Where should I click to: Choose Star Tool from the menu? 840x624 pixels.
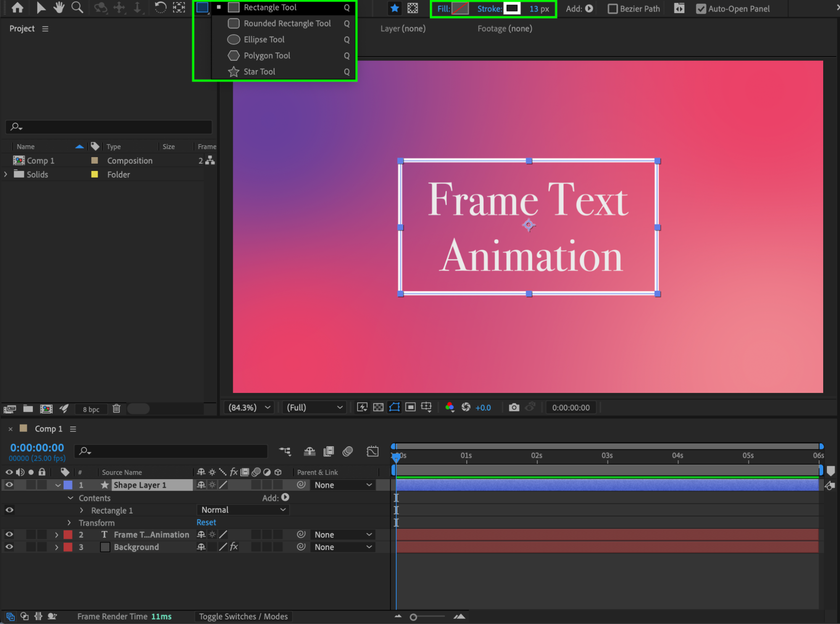pos(259,71)
